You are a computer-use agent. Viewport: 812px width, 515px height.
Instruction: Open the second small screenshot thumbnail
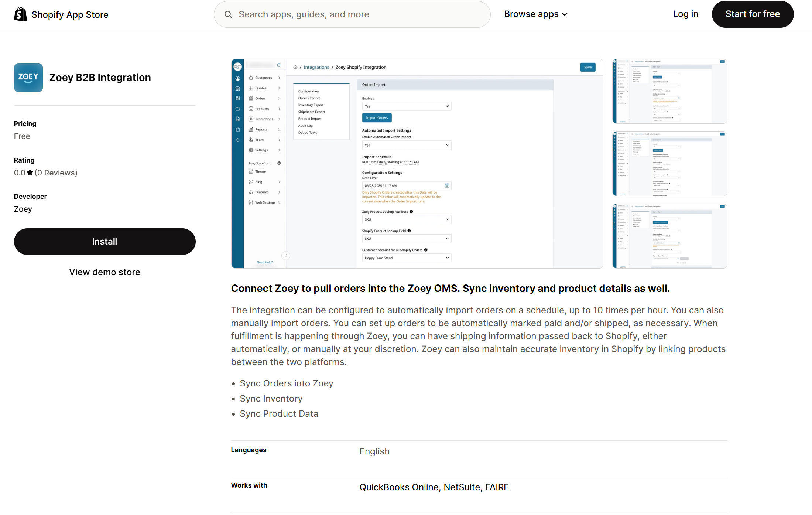[669, 164]
